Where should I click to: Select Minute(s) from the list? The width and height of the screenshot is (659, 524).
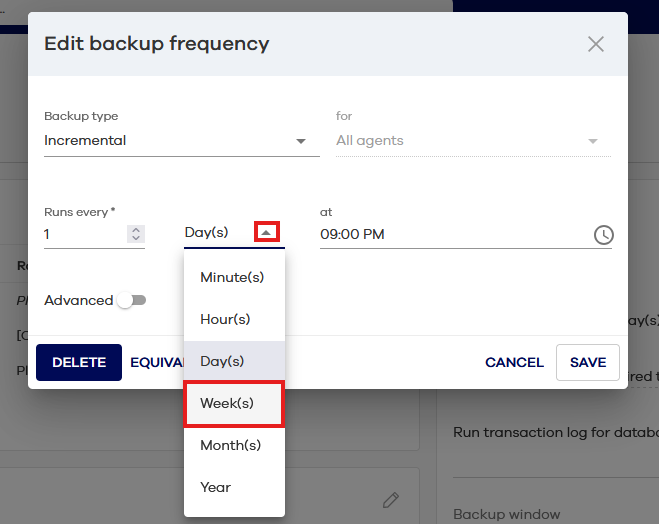(x=232, y=277)
